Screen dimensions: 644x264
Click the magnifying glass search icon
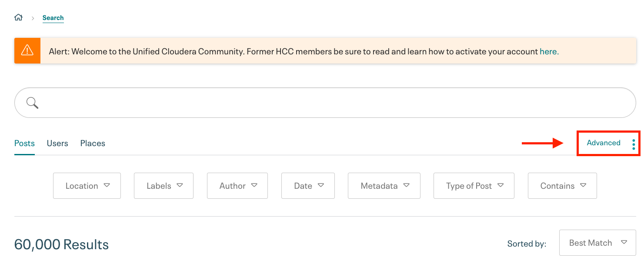(x=32, y=103)
